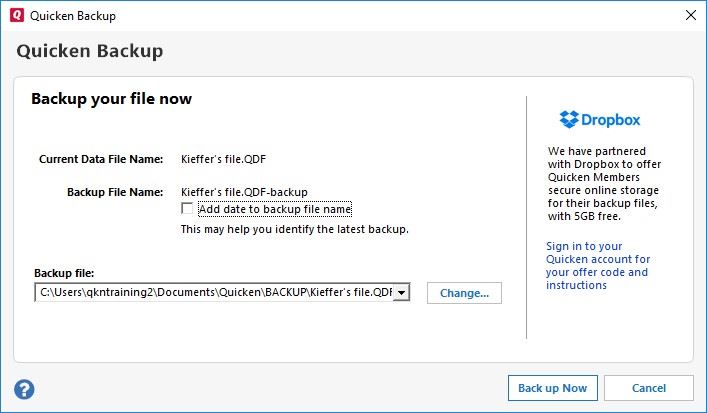The image size is (707, 413).
Task: Click the 'Backup file:' field label
Action: click(x=64, y=273)
